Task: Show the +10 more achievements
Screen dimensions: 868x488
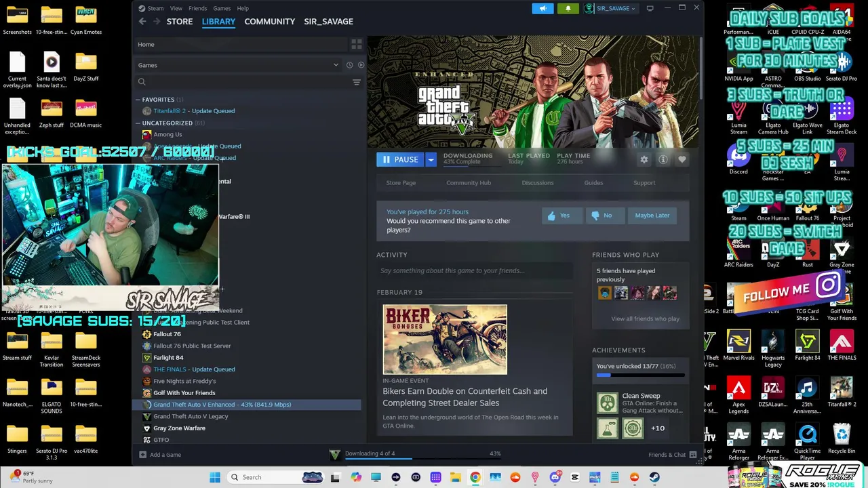Action: (x=658, y=428)
